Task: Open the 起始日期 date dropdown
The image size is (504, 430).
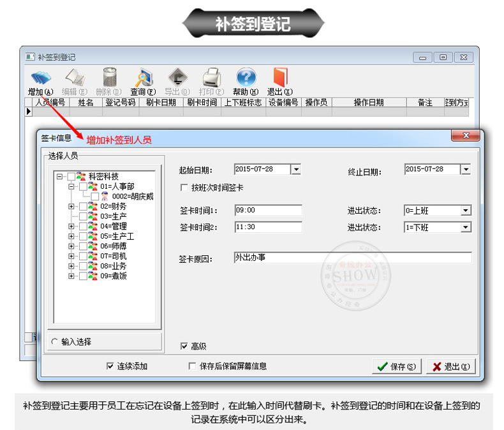Action: (295, 170)
